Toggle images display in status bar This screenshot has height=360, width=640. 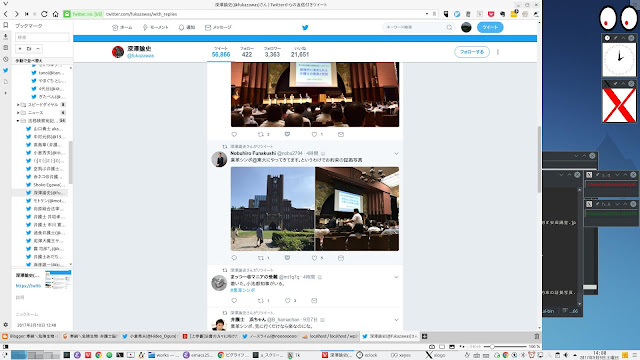point(452,347)
